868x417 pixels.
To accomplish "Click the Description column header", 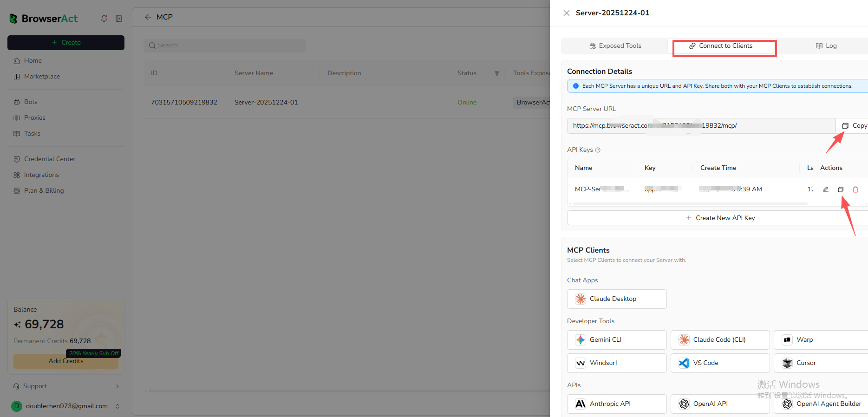I will click(344, 73).
